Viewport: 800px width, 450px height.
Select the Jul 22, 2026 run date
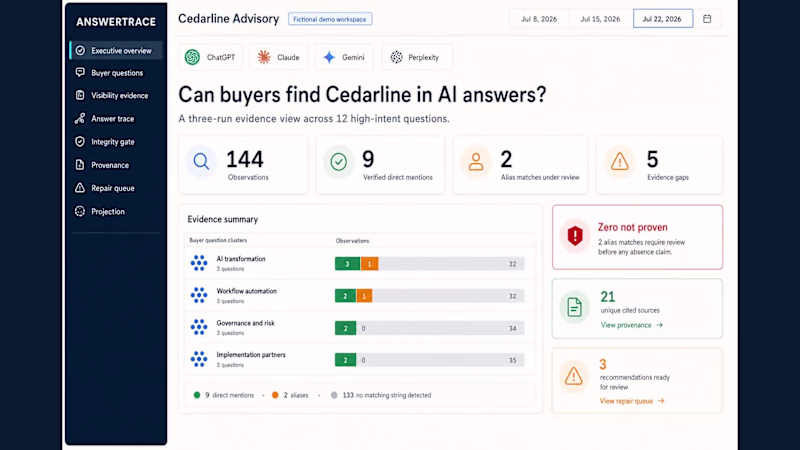(x=662, y=19)
